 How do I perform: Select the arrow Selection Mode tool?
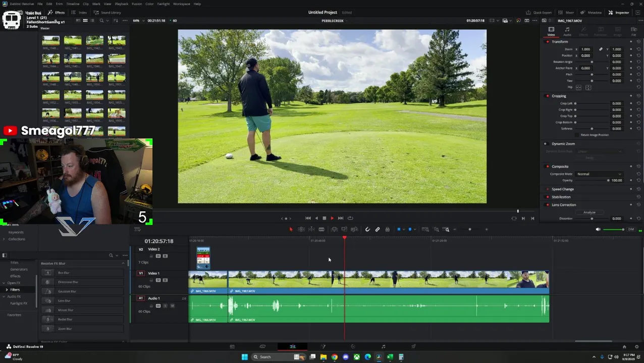coord(291,229)
